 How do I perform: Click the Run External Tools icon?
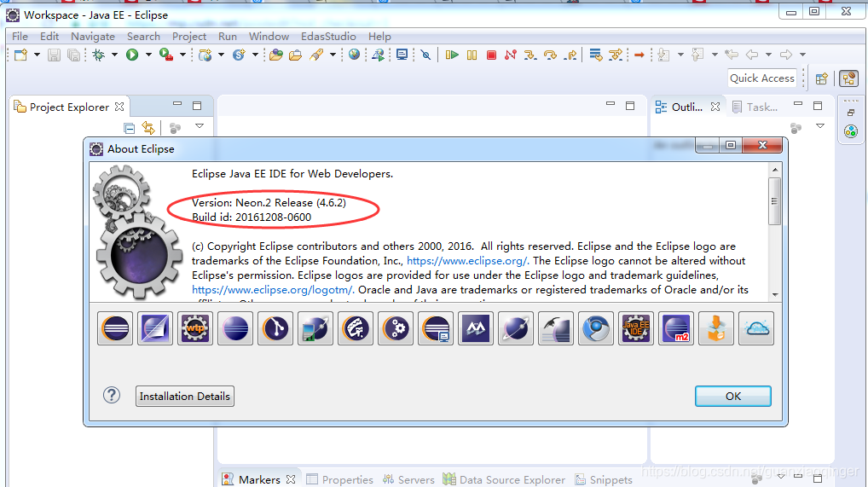coord(165,55)
